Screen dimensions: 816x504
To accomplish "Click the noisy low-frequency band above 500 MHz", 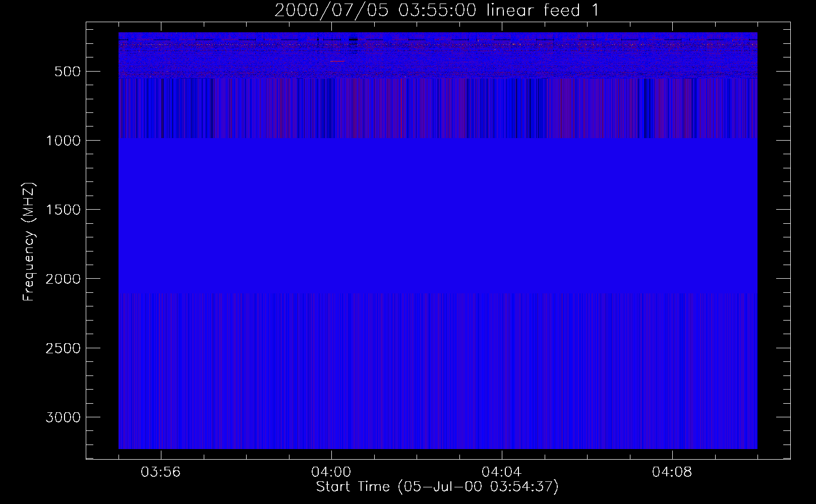I will tap(438, 55).
